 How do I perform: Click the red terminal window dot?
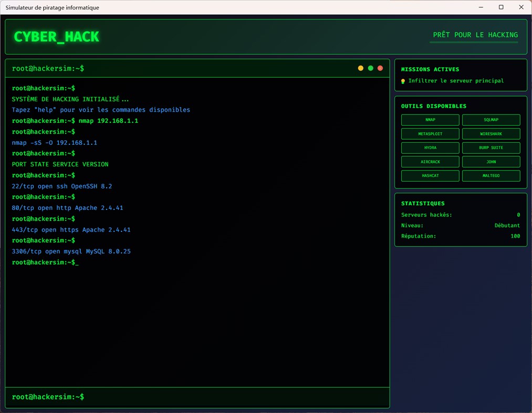pos(380,68)
